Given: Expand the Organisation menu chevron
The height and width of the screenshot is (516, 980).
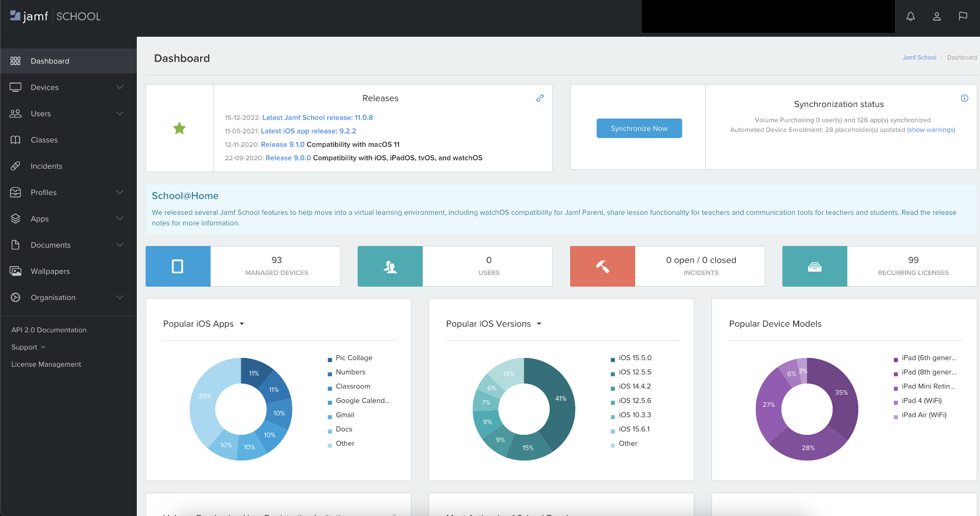Looking at the screenshot, I should click(120, 297).
